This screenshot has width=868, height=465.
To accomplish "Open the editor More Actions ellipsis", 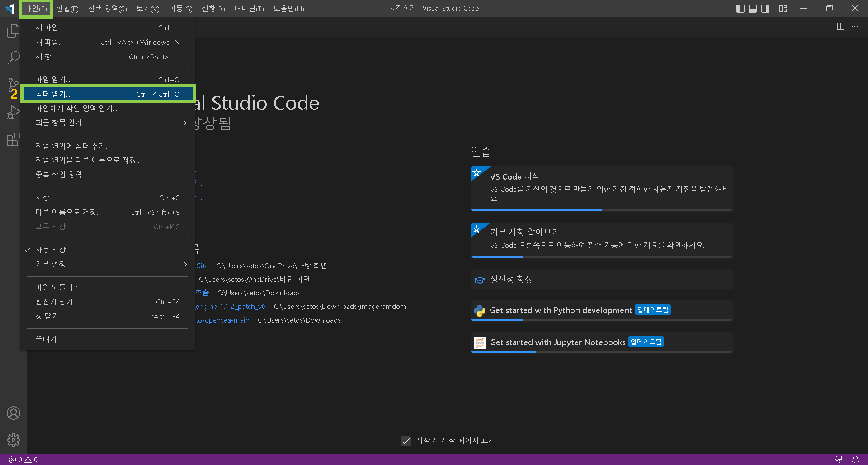I will (x=855, y=27).
